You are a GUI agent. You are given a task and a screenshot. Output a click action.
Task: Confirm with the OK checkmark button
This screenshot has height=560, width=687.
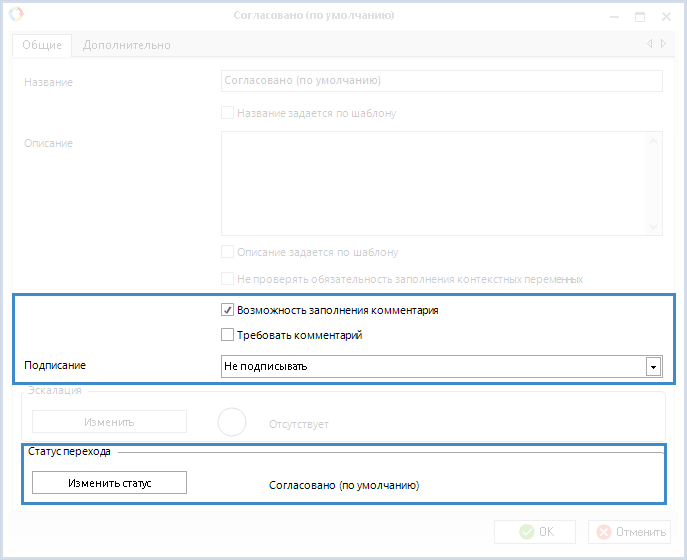click(x=535, y=532)
